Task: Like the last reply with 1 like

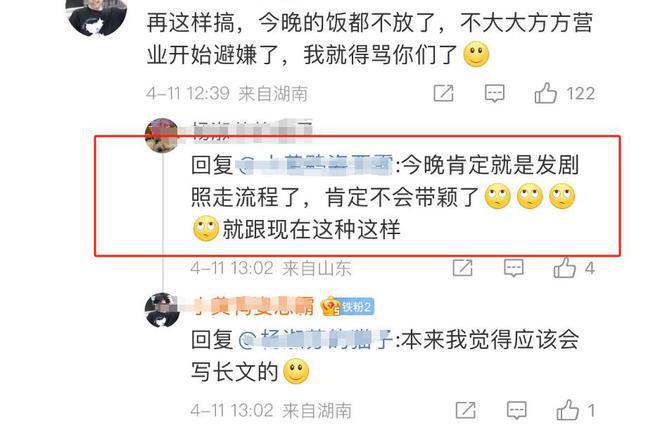Action: pos(567,410)
